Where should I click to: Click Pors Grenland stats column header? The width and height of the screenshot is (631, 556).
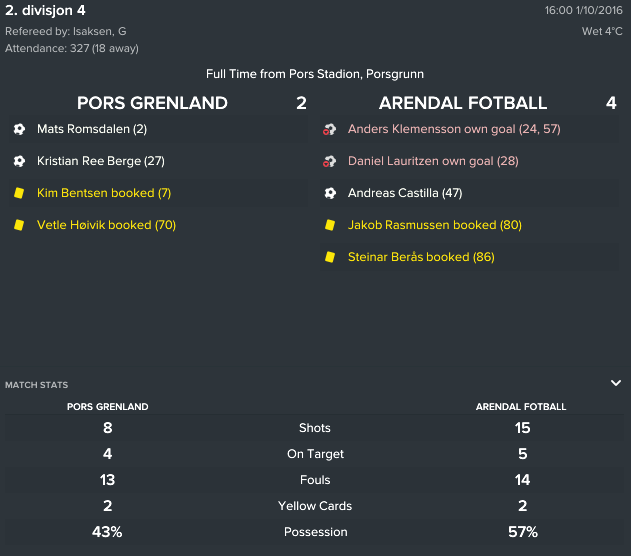tap(107, 407)
